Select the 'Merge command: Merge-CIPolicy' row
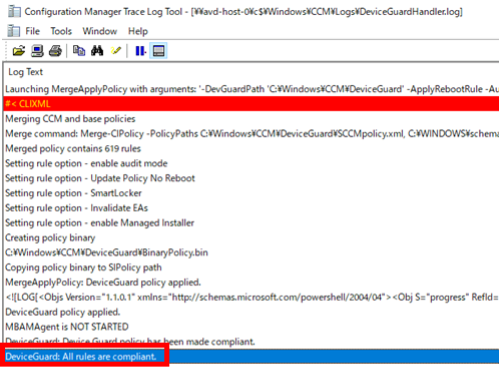 coord(252,134)
